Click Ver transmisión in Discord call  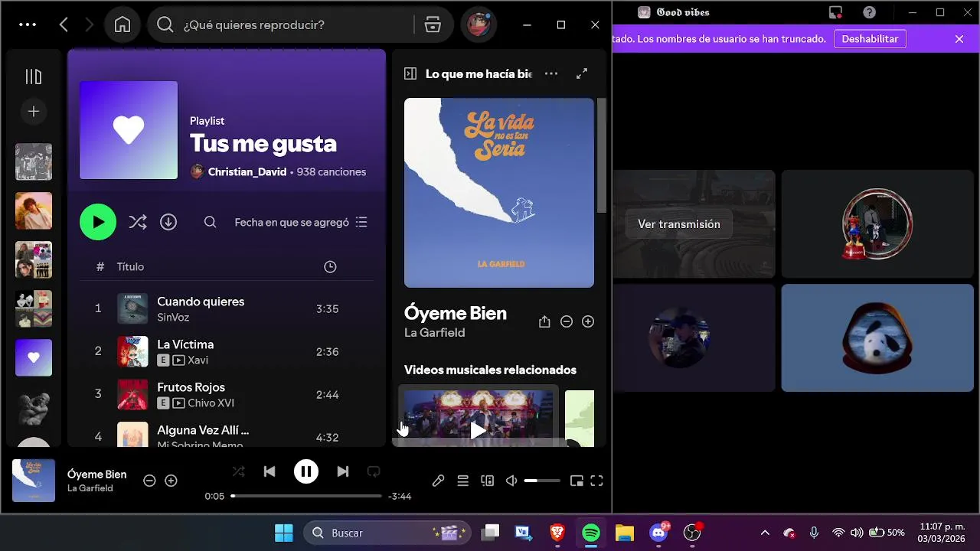coord(679,224)
